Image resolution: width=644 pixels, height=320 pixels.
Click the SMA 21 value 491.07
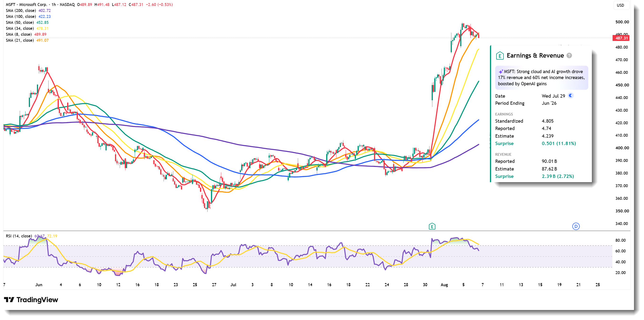tap(43, 40)
